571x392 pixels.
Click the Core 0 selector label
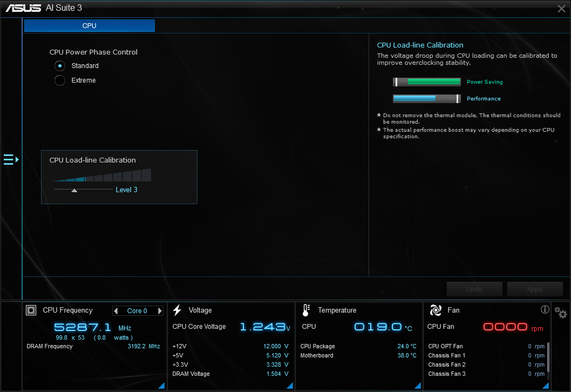(137, 311)
